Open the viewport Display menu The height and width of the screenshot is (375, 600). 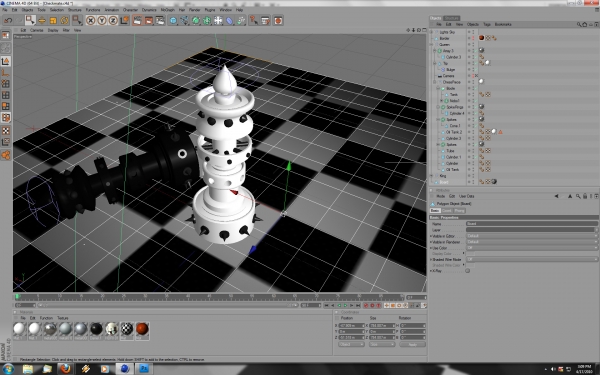pyautogui.click(x=53, y=30)
